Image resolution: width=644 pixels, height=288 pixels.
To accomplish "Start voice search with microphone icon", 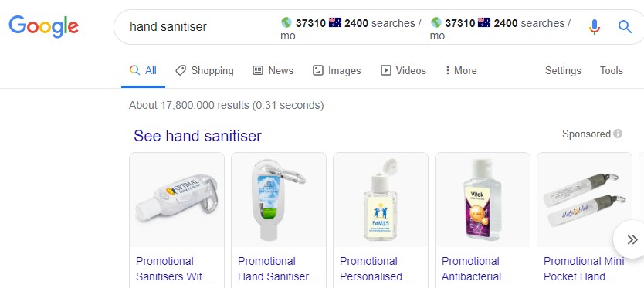I will point(594,27).
